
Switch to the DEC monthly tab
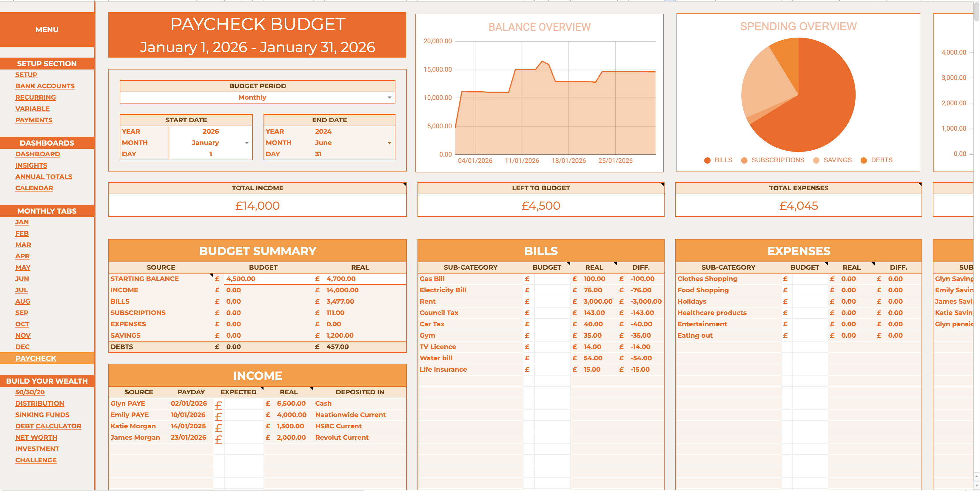pos(22,347)
